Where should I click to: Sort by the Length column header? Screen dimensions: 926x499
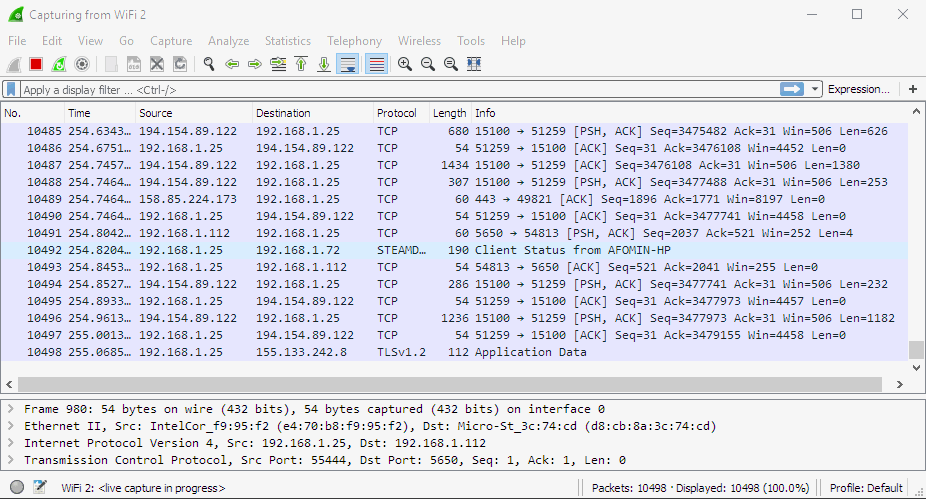pyautogui.click(x=450, y=113)
